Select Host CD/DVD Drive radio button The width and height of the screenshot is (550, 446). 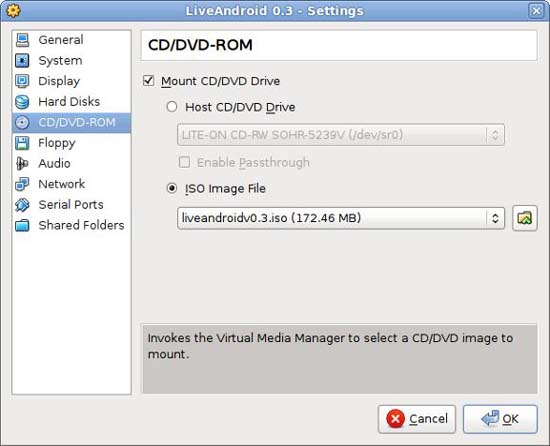click(x=172, y=107)
